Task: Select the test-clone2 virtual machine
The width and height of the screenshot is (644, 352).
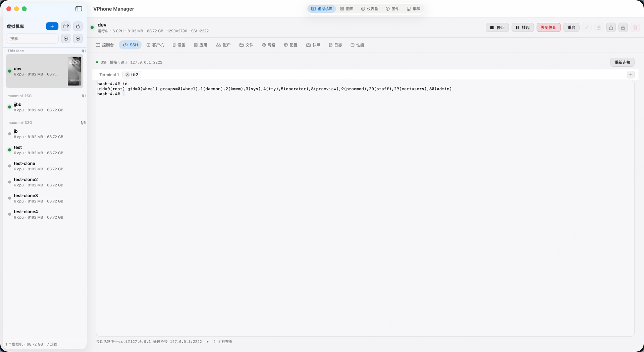Action: tap(44, 182)
